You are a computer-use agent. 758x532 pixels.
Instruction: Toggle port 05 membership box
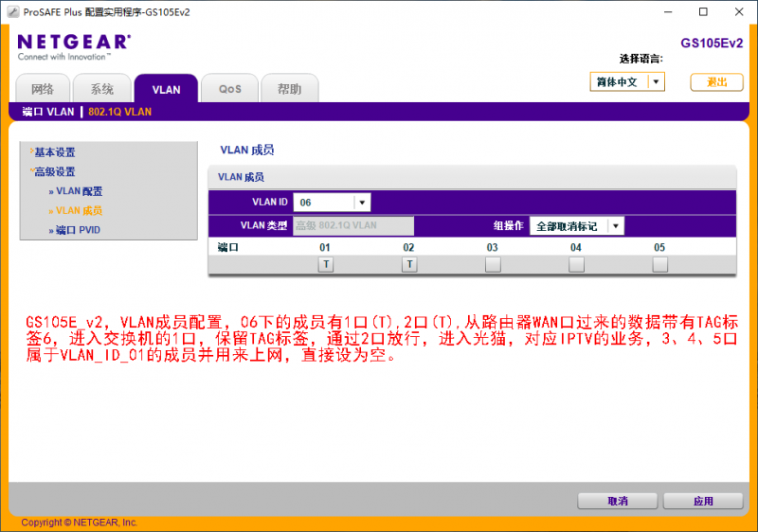click(659, 264)
